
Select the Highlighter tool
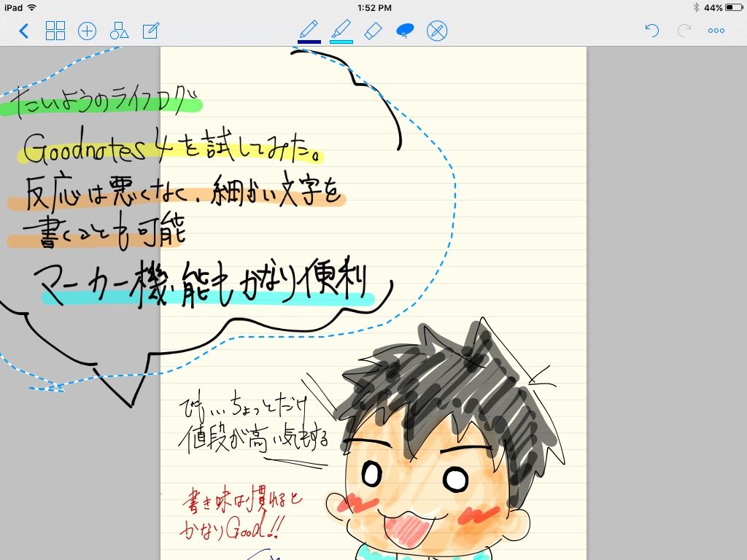[341, 29]
